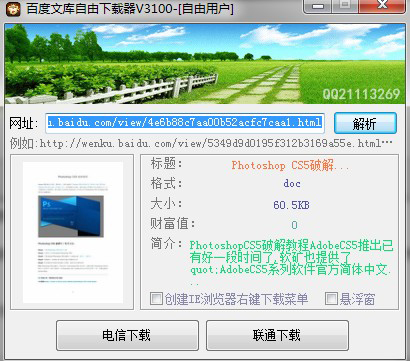Click the 网址 label
410x361 pixels.
click(24, 123)
